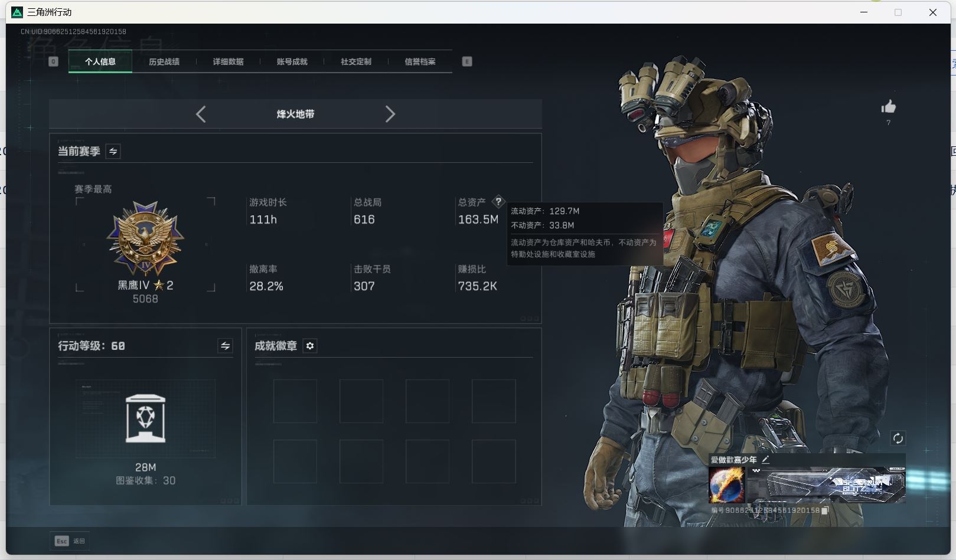Go to previous game mode with left arrow
This screenshot has height=560, width=956.
pyautogui.click(x=201, y=114)
